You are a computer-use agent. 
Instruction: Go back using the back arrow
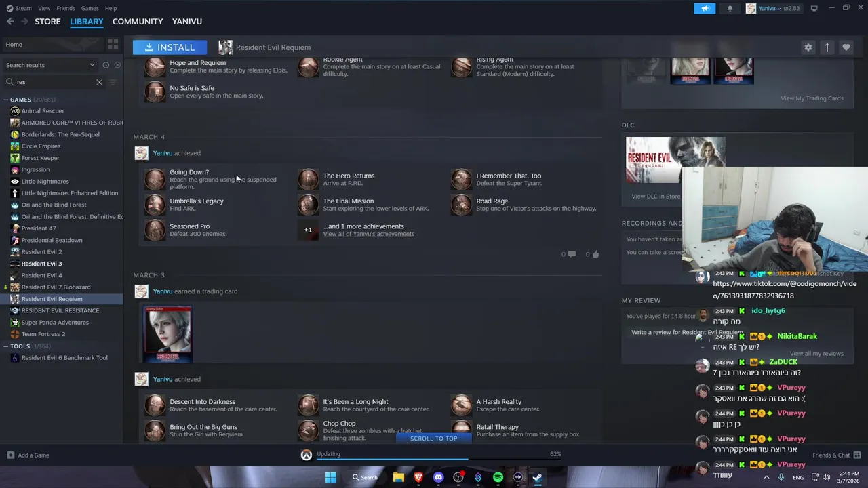(10, 22)
